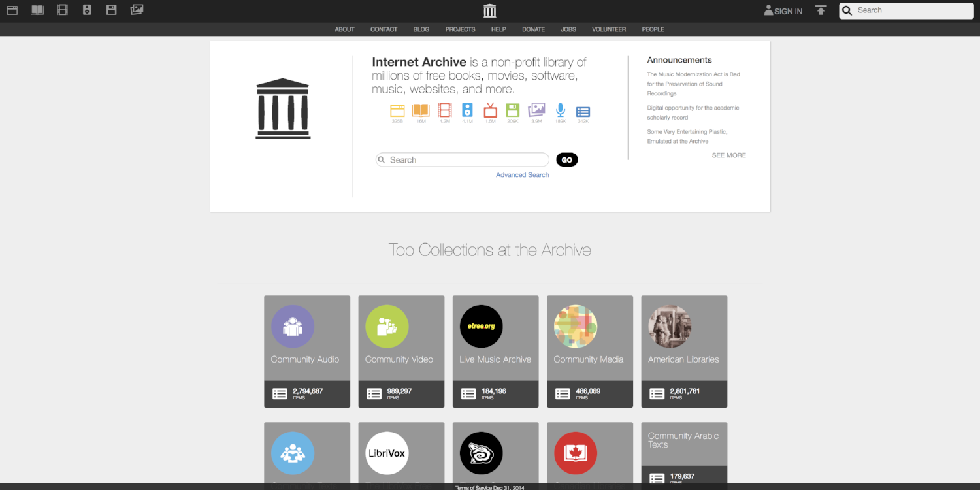Screen dimensions: 980x490
Task: Click the Archive logo in the top bar
Action: coord(489,10)
